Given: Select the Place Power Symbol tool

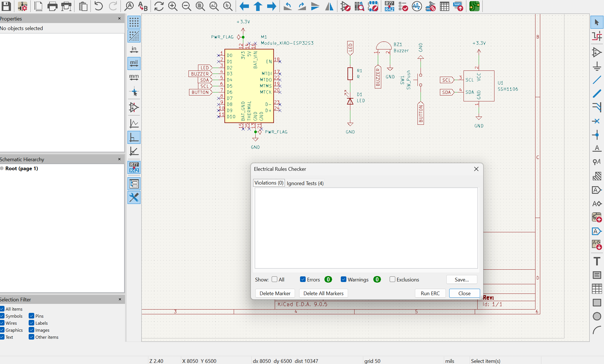Looking at the screenshot, I should point(597,66).
